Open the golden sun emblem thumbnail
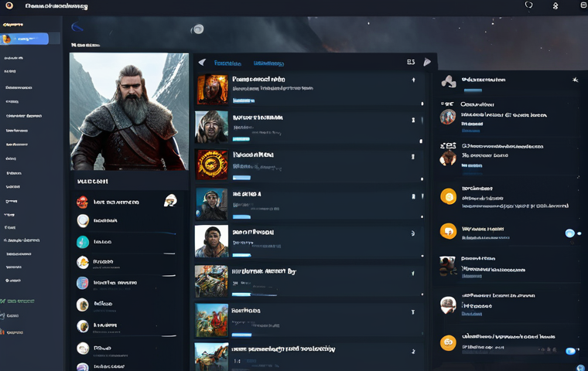Viewport: 588px width, 371px height. (212, 165)
